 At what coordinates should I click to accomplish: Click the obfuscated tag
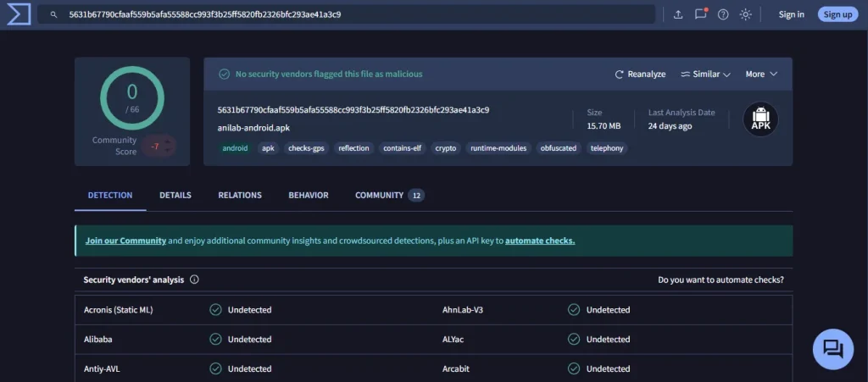558,148
